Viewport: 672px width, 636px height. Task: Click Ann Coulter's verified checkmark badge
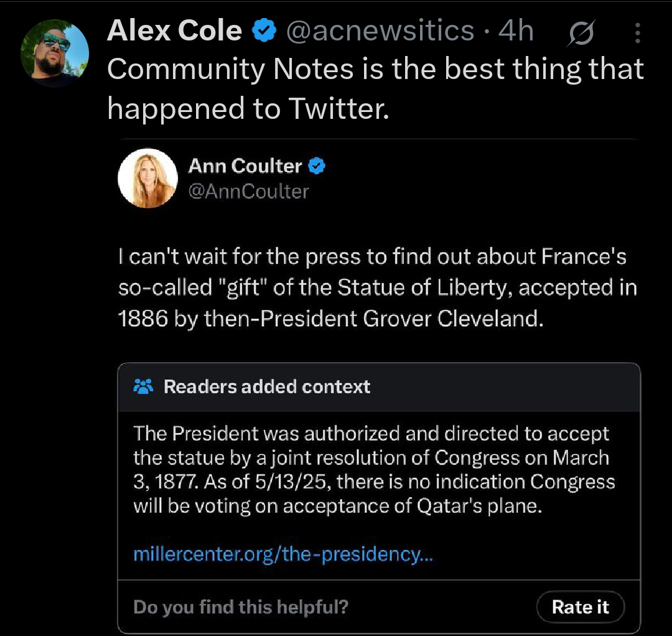coord(317,166)
